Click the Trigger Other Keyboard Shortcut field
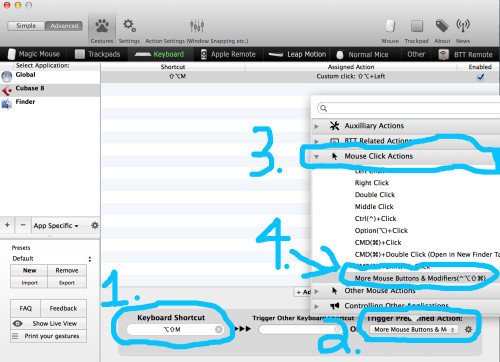The width and height of the screenshot is (500, 362). point(300,329)
